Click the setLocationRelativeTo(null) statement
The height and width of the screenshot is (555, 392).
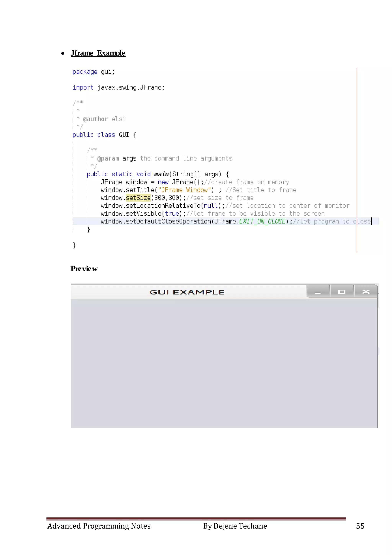(x=163, y=205)
